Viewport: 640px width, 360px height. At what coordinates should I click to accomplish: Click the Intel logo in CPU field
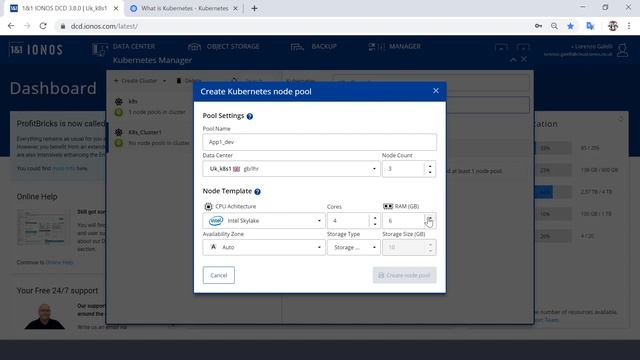tap(216, 220)
